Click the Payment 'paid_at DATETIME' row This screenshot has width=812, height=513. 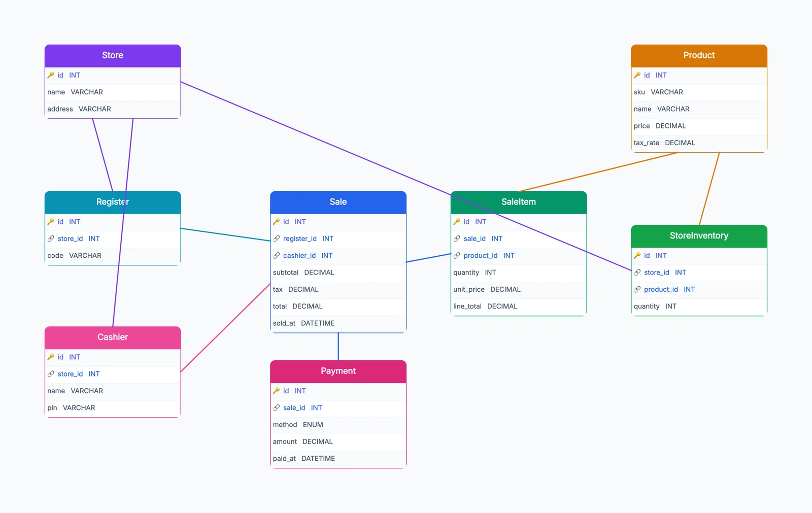[x=339, y=459]
